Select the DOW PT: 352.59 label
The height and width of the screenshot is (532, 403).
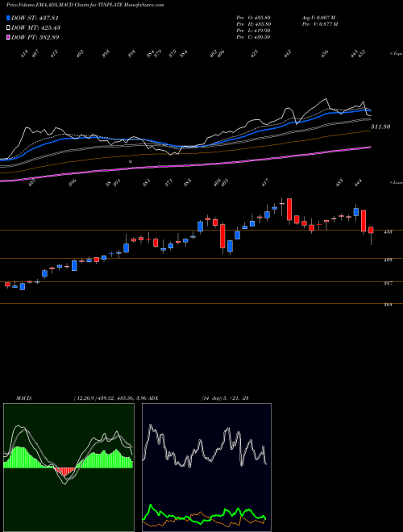(35, 37)
